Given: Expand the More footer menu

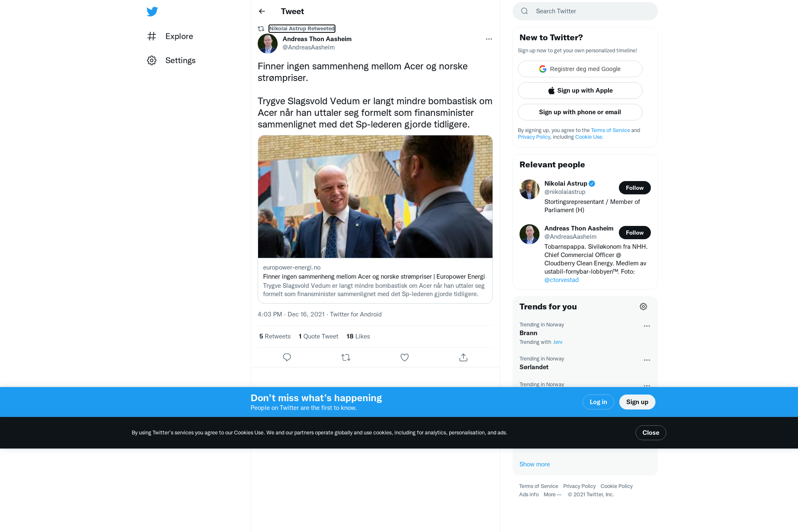Looking at the screenshot, I should [552, 494].
